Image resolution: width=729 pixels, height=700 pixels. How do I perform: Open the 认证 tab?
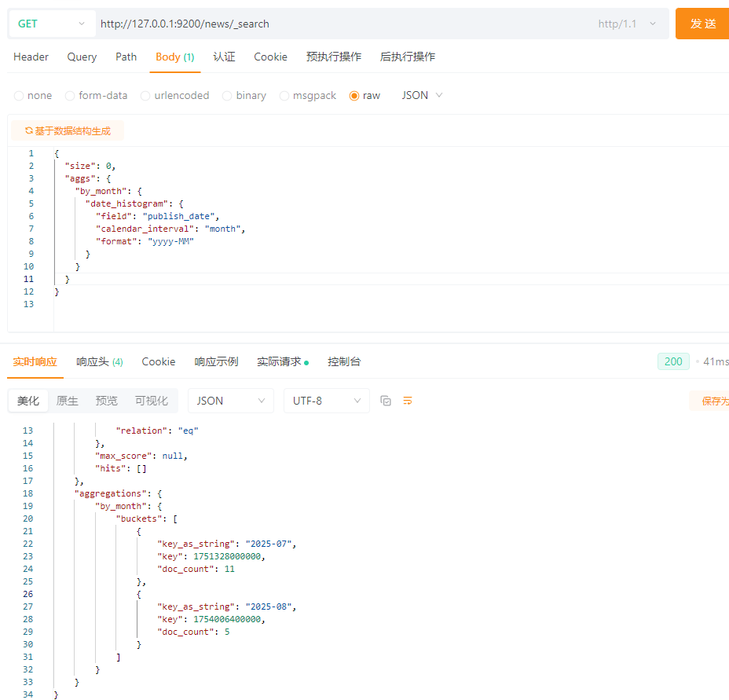(224, 57)
